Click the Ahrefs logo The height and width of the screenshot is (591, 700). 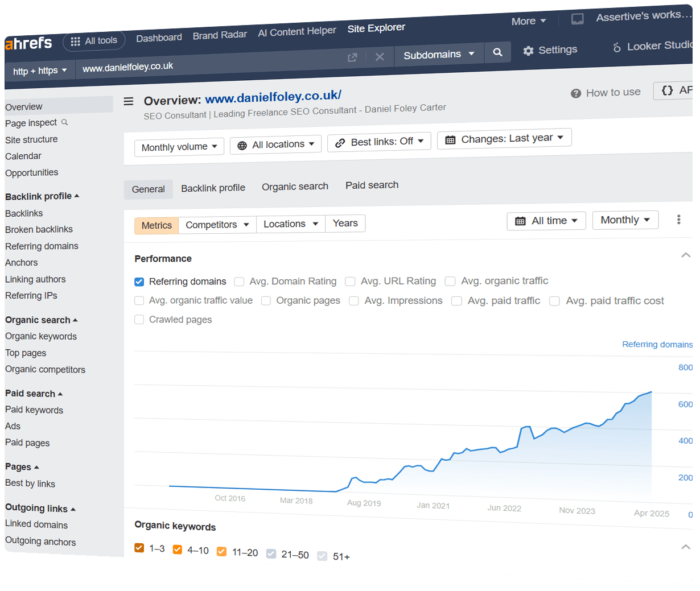[28, 43]
